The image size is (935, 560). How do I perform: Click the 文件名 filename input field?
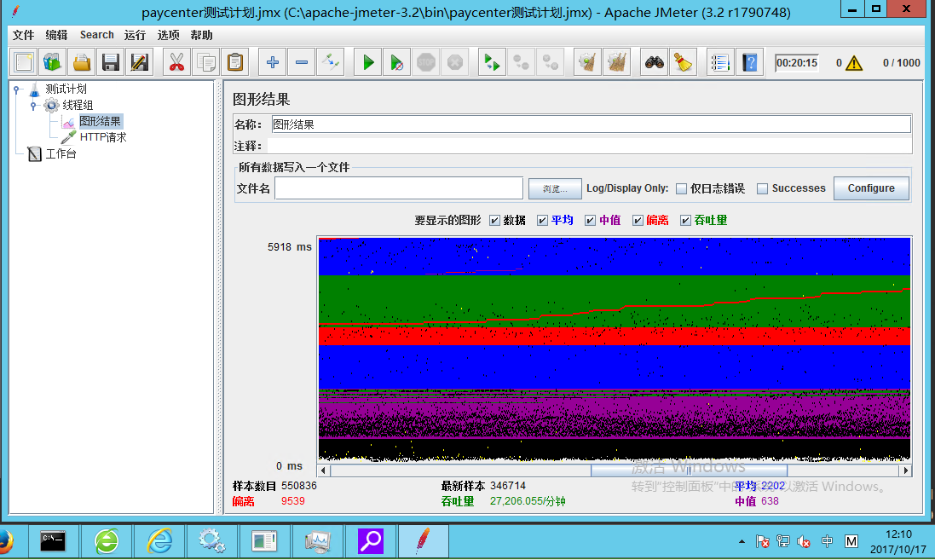(399, 188)
